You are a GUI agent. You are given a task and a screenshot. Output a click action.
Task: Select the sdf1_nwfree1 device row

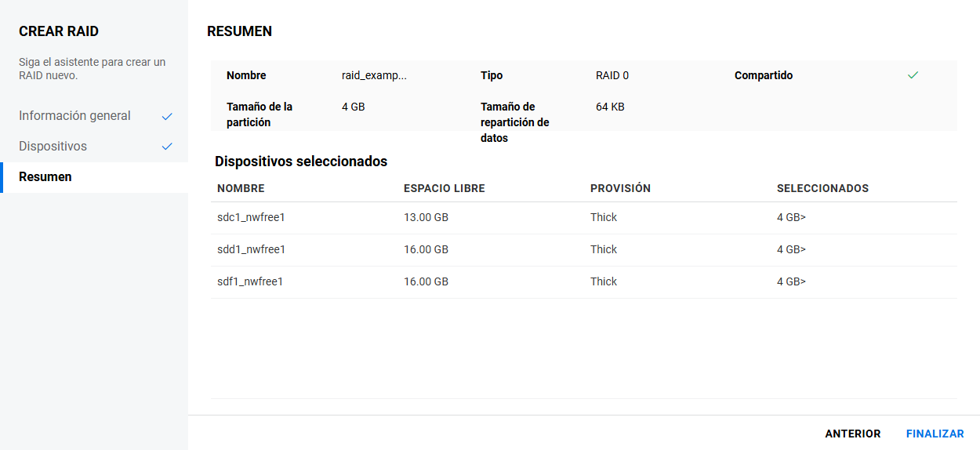250,282
